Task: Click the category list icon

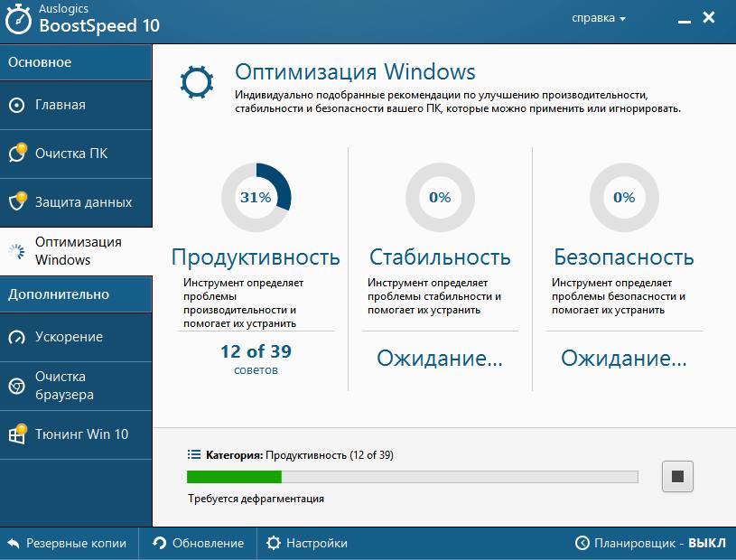Action: pyautogui.click(x=194, y=454)
